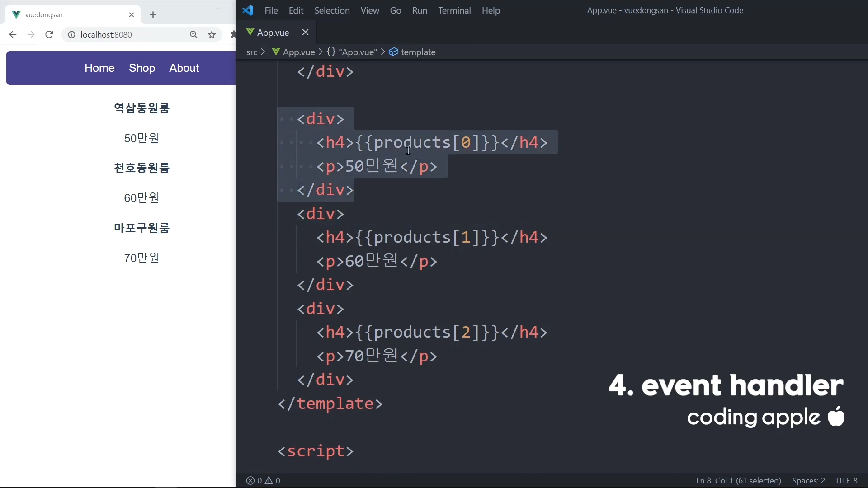Reload the localhost page
The height and width of the screenshot is (488, 868).
[x=49, y=35]
